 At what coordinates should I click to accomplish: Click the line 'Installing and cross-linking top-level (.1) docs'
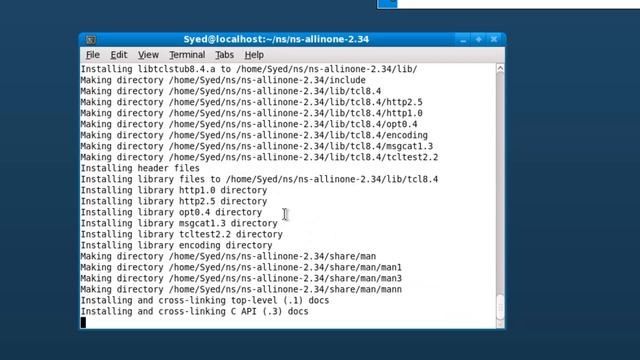click(x=205, y=300)
